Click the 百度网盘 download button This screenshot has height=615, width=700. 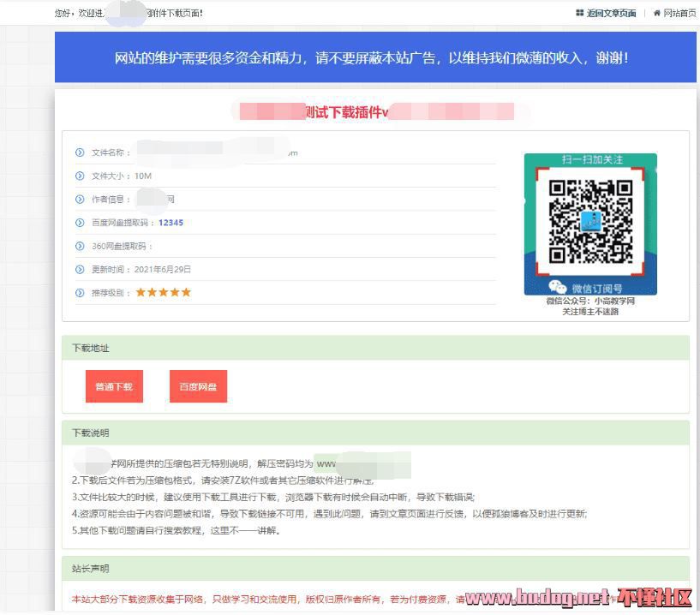(x=198, y=387)
